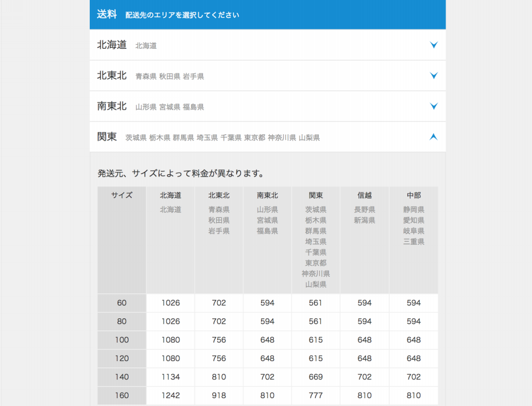Click 宮城県 in the 南東北 table column
532x406 pixels.
tap(267, 220)
